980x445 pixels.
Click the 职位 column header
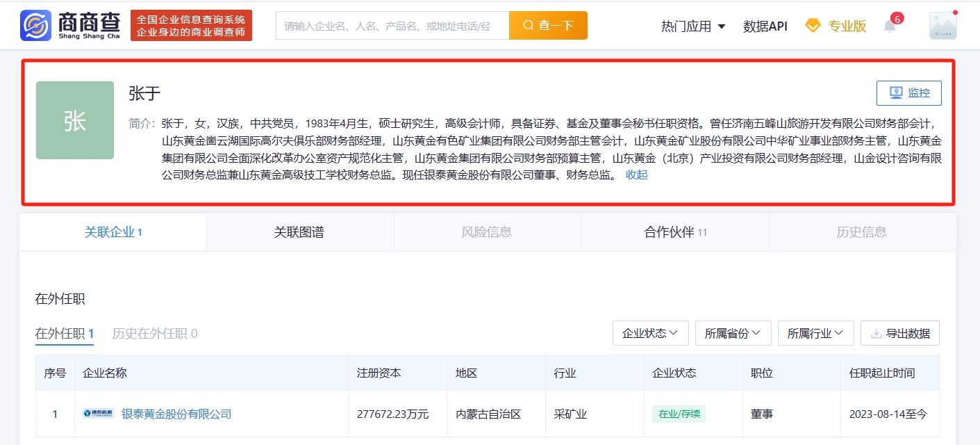pyautogui.click(x=762, y=373)
